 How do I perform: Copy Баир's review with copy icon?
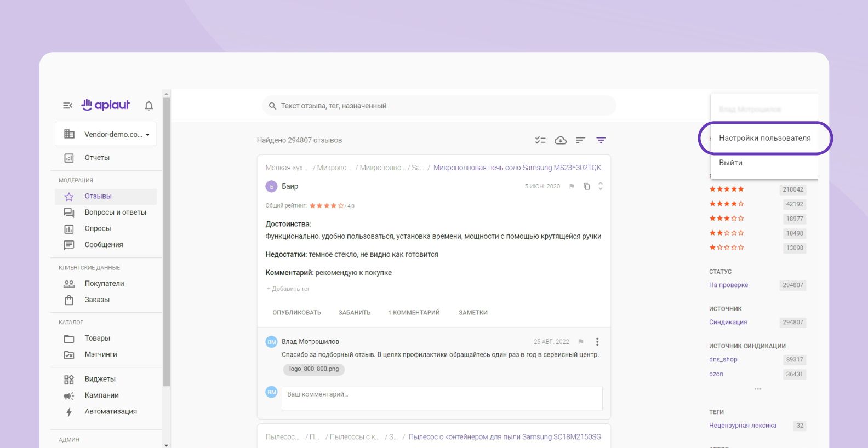point(586,186)
